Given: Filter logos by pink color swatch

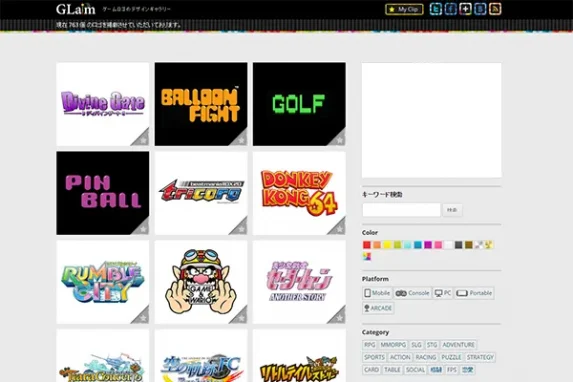Looking at the screenshot, I should [x=438, y=245].
